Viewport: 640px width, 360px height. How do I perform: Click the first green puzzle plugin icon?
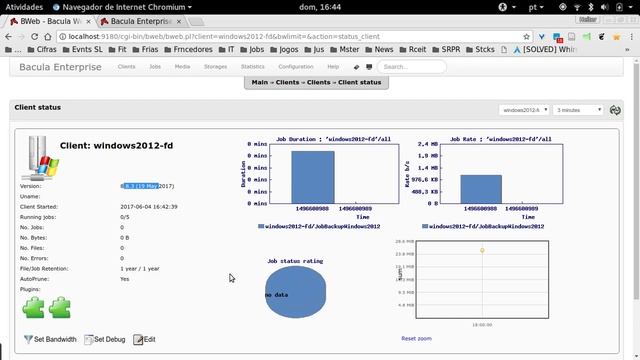coord(33,307)
